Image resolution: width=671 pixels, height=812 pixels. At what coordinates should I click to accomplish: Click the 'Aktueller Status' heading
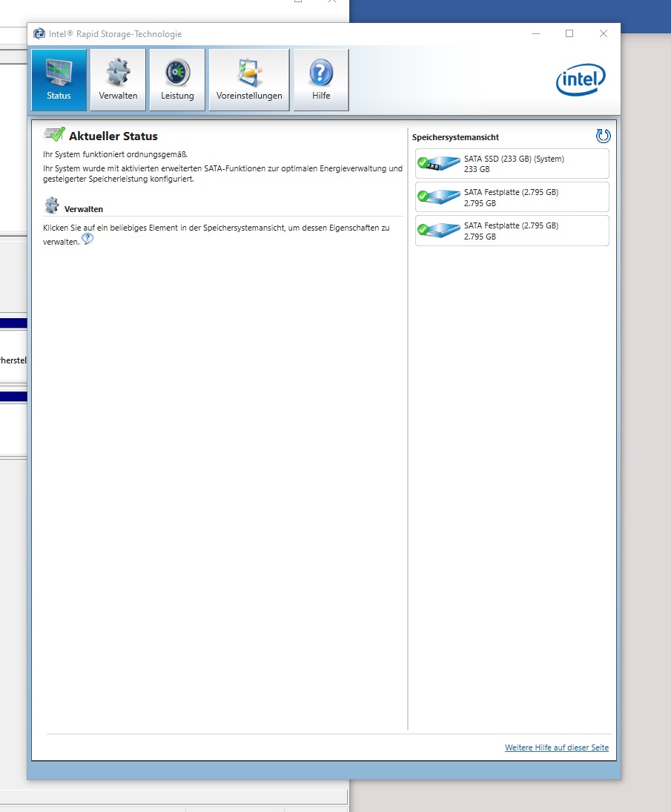[x=113, y=136]
